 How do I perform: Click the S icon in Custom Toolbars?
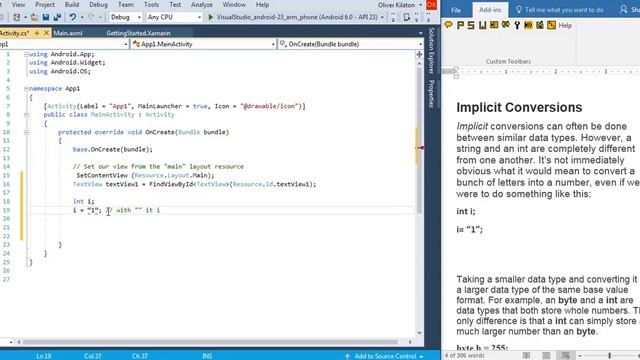point(471,25)
